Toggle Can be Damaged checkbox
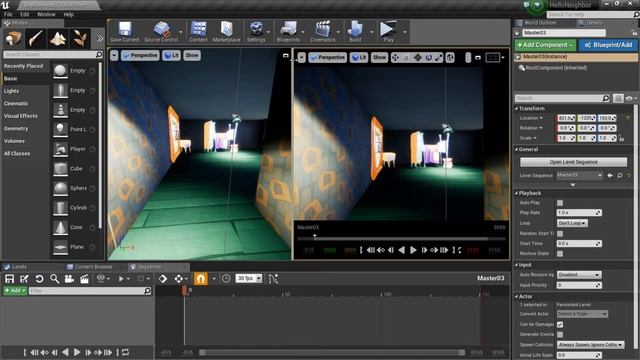 [x=560, y=324]
